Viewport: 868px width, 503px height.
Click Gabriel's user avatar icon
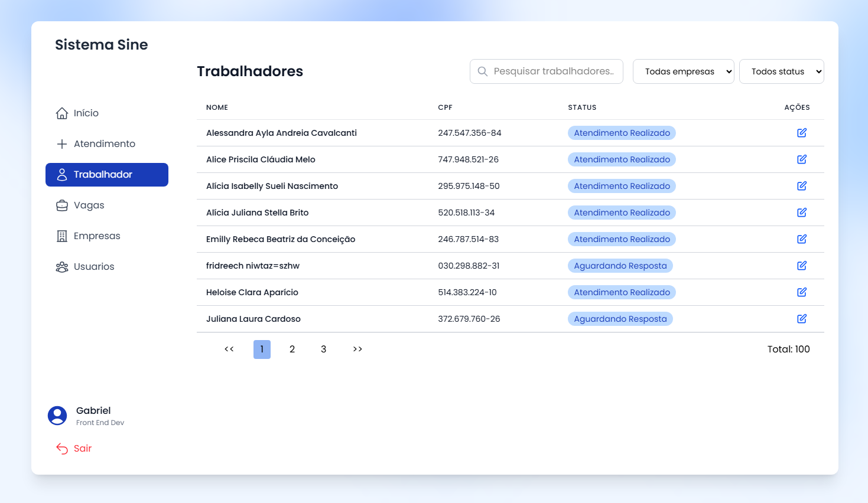click(x=57, y=416)
